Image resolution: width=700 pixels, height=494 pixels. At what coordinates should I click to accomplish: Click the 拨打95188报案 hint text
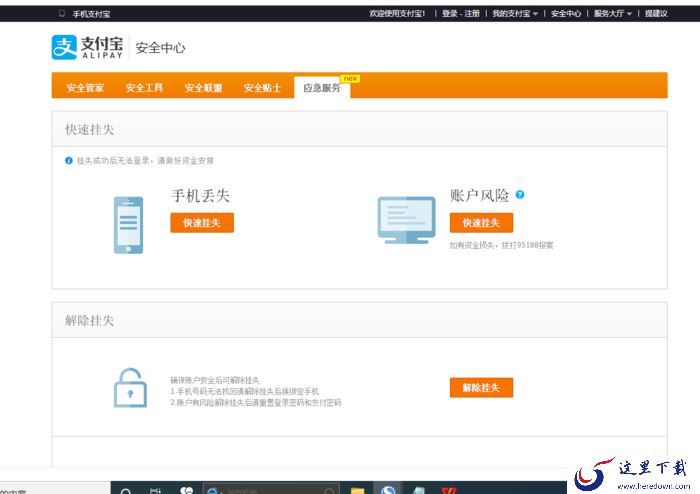527,245
